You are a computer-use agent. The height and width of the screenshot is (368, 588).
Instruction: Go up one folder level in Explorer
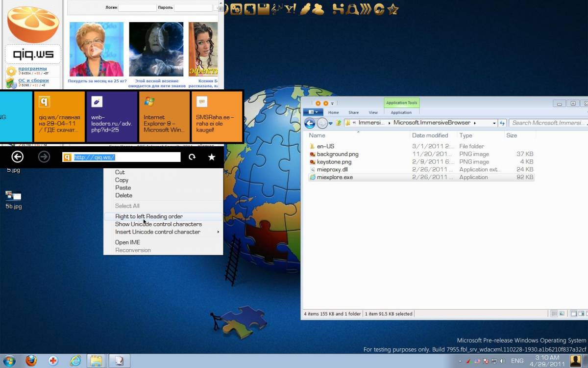pos(338,123)
